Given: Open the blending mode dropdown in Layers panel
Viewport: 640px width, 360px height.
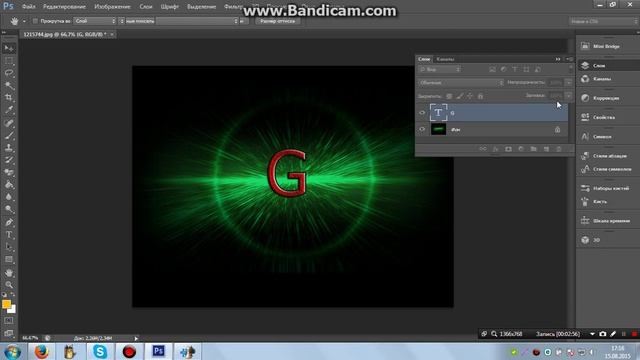Looking at the screenshot, I should 461,83.
